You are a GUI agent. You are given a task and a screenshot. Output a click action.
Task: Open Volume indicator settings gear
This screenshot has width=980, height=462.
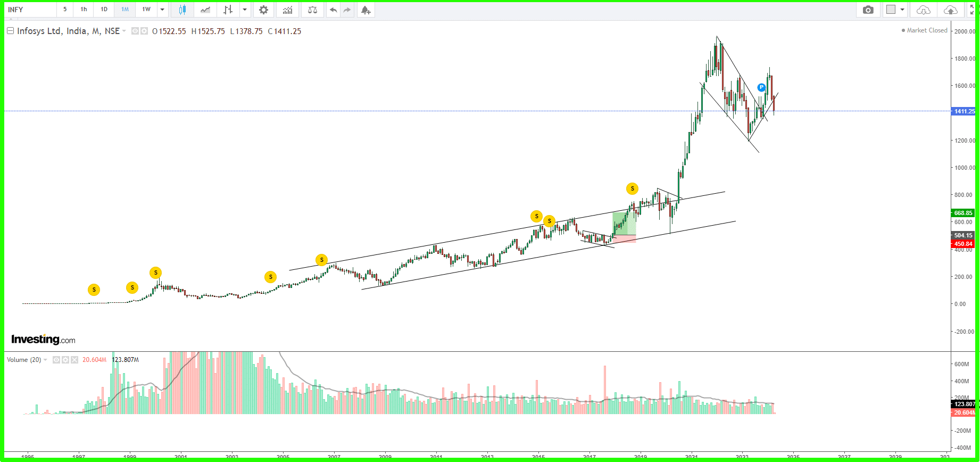coord(65,360)
